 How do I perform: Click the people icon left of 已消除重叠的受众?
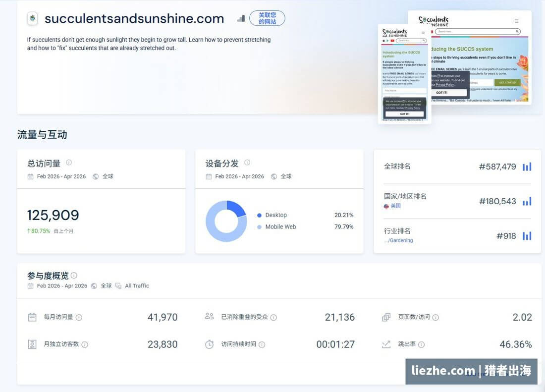pyautogui.click(x=209, y=316)
